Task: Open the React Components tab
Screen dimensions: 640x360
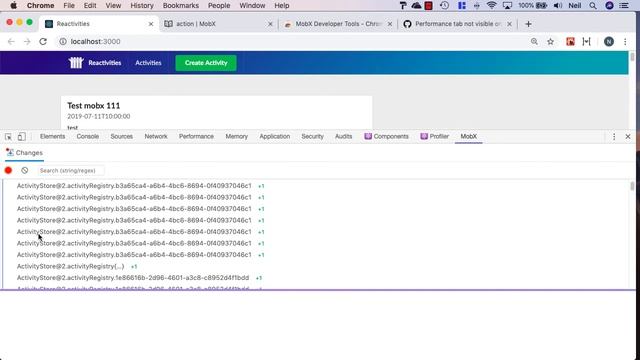Action: click(x=387, y=136)
